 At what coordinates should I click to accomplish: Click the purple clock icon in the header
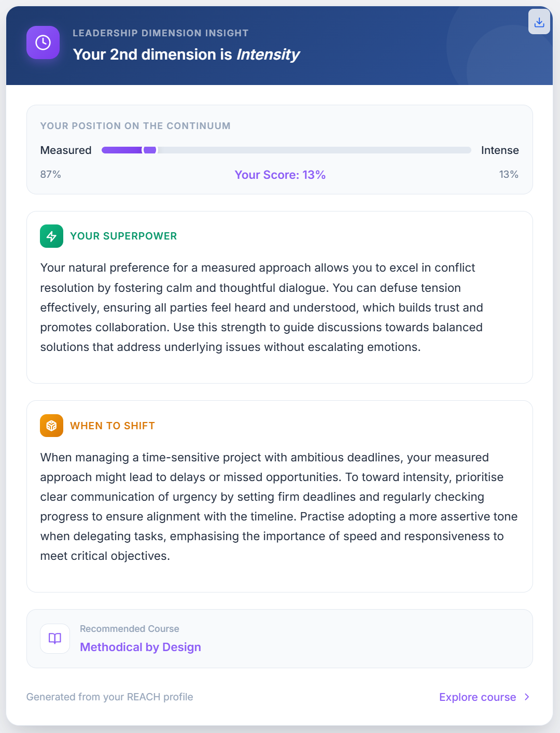pyautogui.click(x=43, y=43)
